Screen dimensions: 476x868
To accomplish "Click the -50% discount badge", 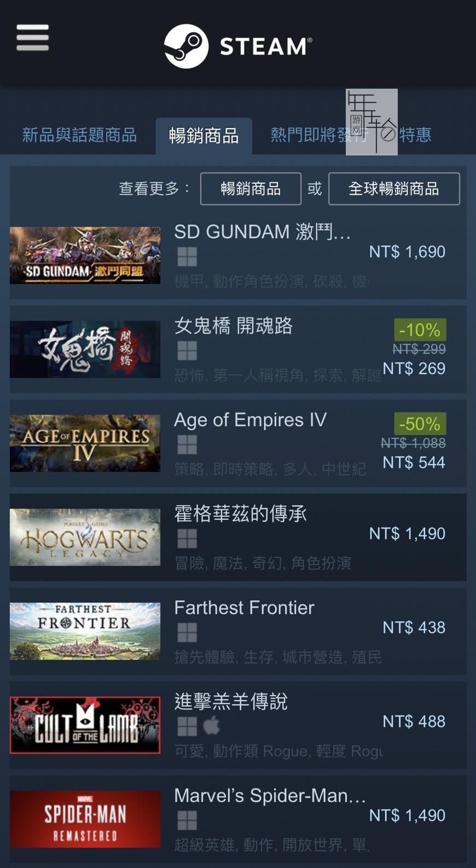I will 420,424.
